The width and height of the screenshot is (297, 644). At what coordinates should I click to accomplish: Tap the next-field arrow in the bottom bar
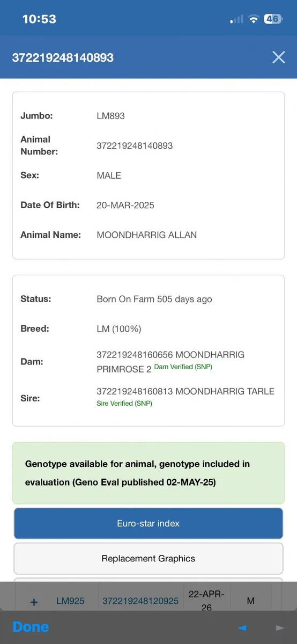point(279,627)
